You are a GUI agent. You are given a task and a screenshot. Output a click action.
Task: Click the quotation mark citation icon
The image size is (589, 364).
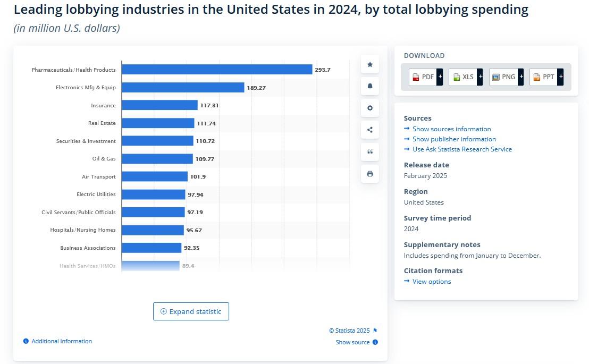[x=370, y=151]
